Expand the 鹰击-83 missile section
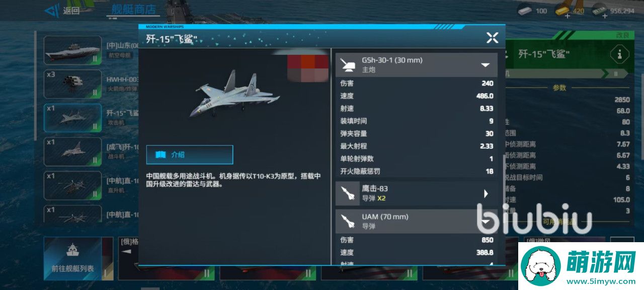The width and height of the screenshot is (644, 290). tap(486, 193)
